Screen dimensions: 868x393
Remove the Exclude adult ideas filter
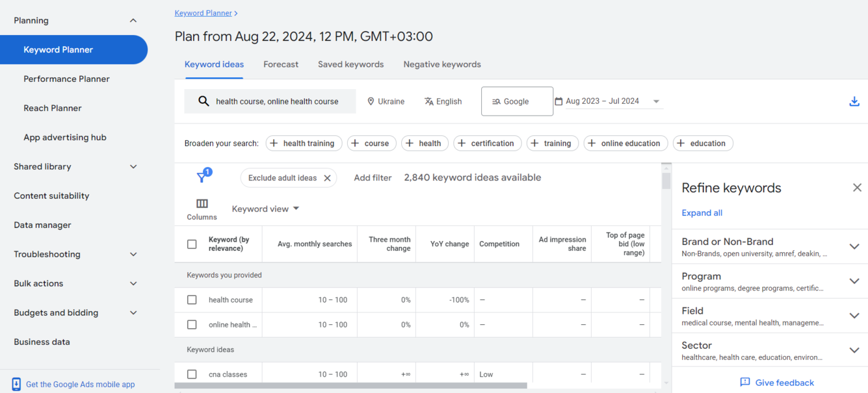[x=327, y=178]
